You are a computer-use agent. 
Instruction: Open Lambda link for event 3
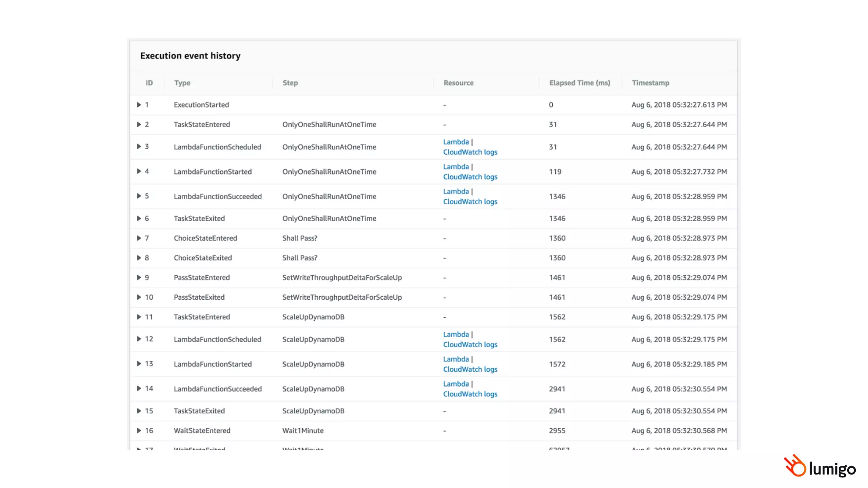(456, 142)
